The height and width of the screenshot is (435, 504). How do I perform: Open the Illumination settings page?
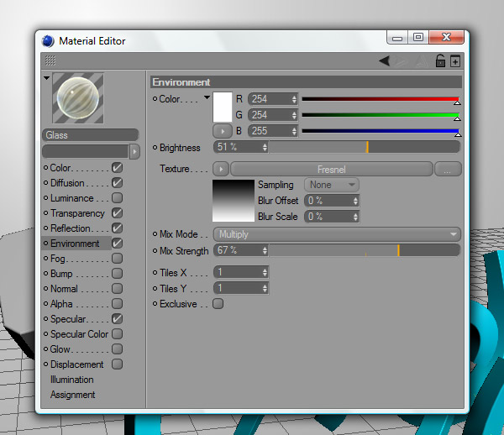72,380
